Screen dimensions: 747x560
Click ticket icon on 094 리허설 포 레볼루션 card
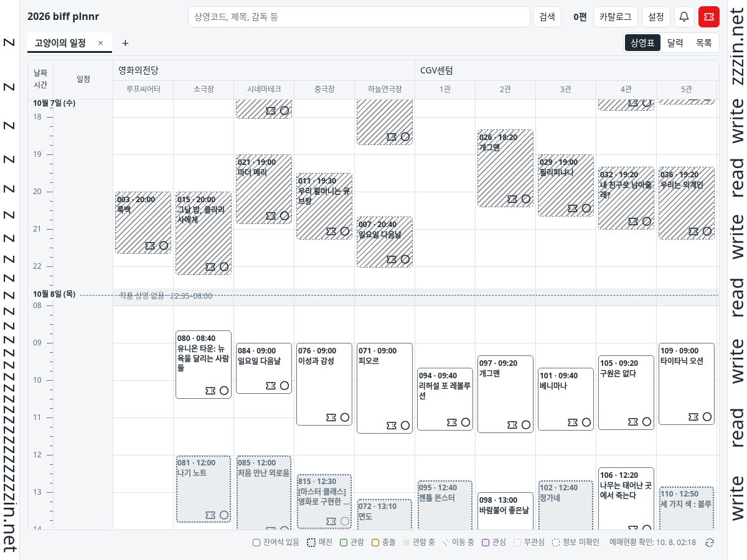(452, 422)
